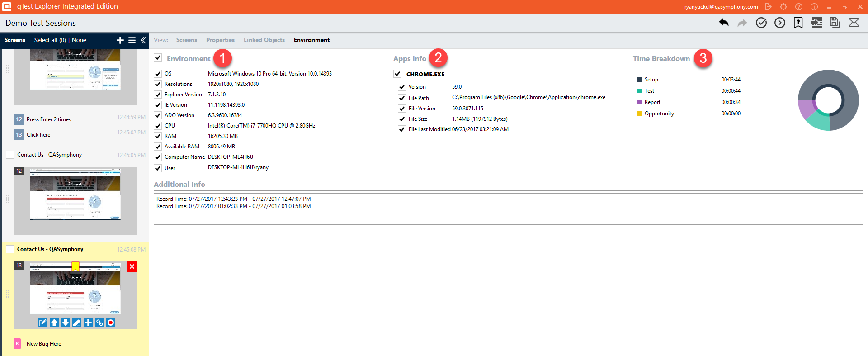Switch to the Properties view tab
The height and width of the screenshot is (356, 868).
[220, 40]
